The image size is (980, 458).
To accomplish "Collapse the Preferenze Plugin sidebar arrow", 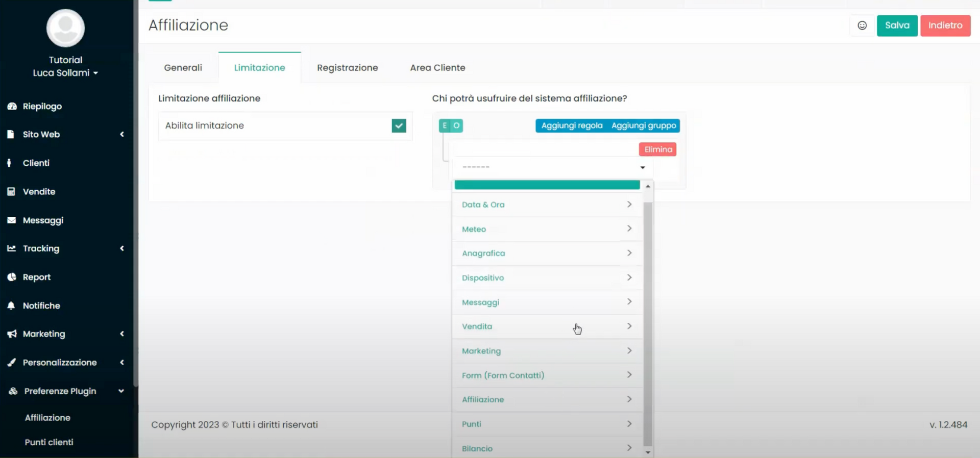I will (121, 391).
